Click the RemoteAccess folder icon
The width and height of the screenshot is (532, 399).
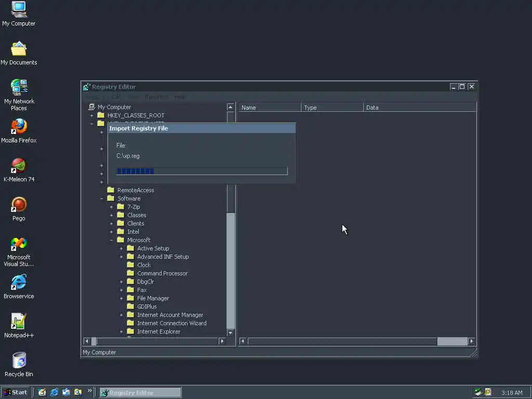pos(111,190)
